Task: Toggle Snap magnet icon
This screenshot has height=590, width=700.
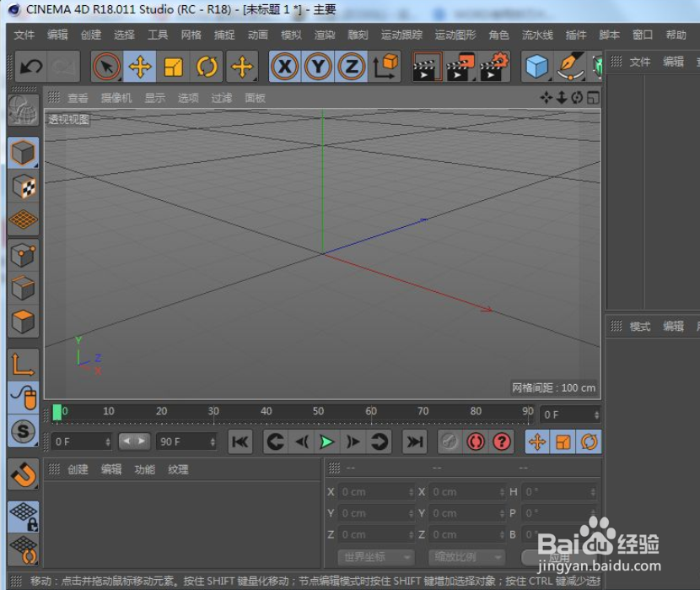Action: pos(24,474)
